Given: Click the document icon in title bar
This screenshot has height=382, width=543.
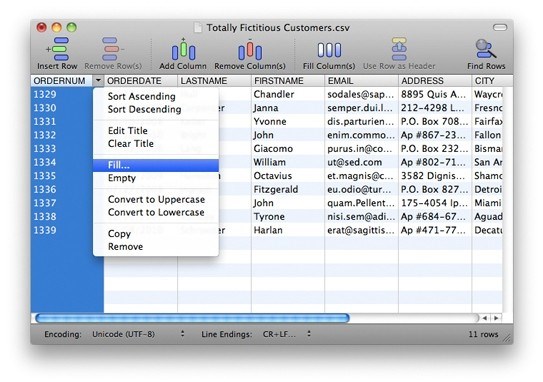Looking at the screenshot, I should point(198,28).
